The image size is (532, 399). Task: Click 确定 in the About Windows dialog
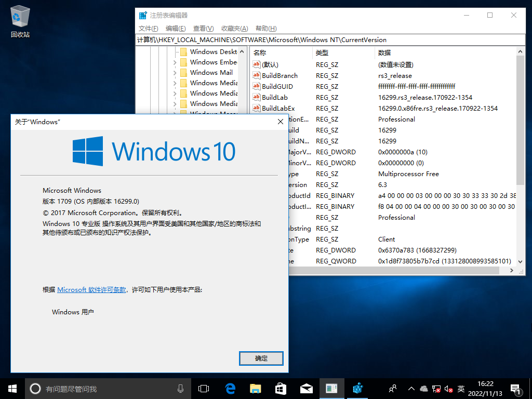[x=261, y=358]
